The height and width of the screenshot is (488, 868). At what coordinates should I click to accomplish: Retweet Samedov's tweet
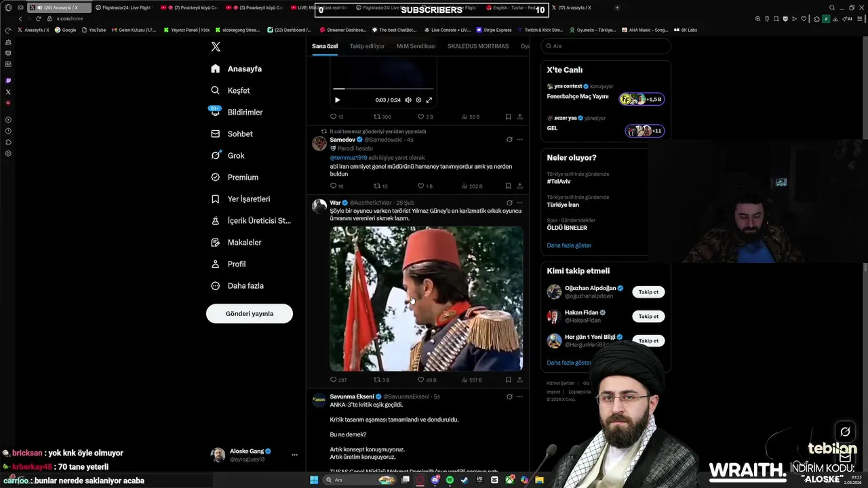point(380,186)
